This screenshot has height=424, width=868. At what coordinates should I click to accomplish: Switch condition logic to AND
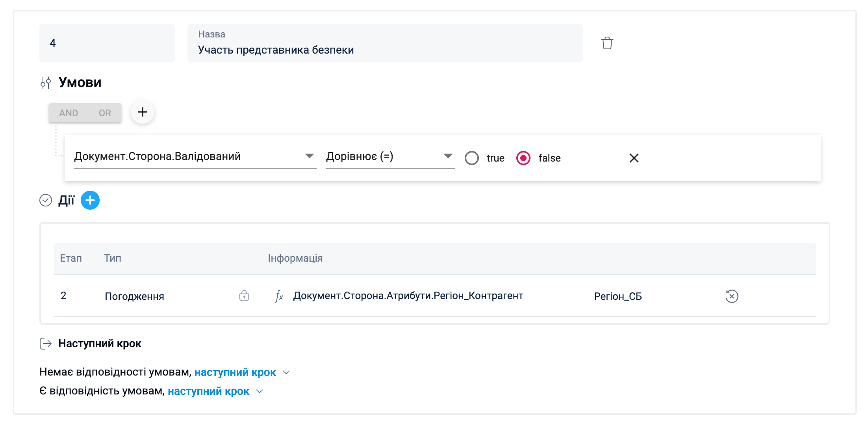pos(69,113)
